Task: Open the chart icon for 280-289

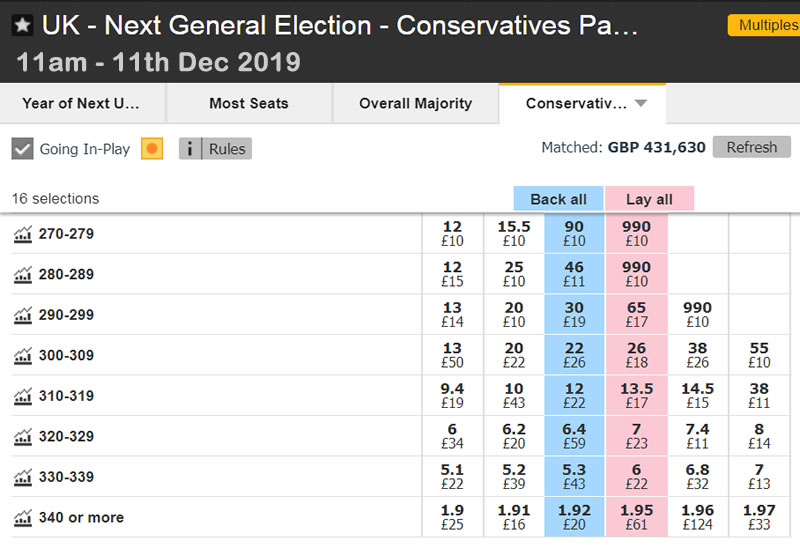Action: [22, 275]
